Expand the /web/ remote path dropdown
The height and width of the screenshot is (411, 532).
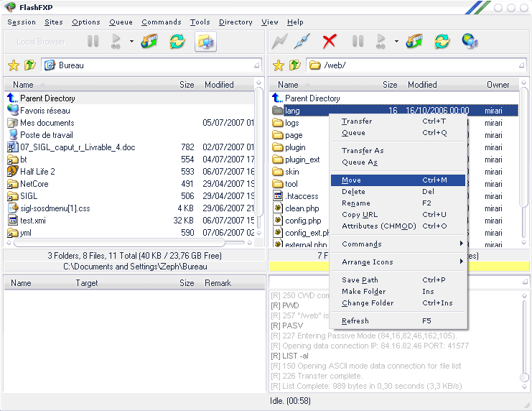pos(521,65)
